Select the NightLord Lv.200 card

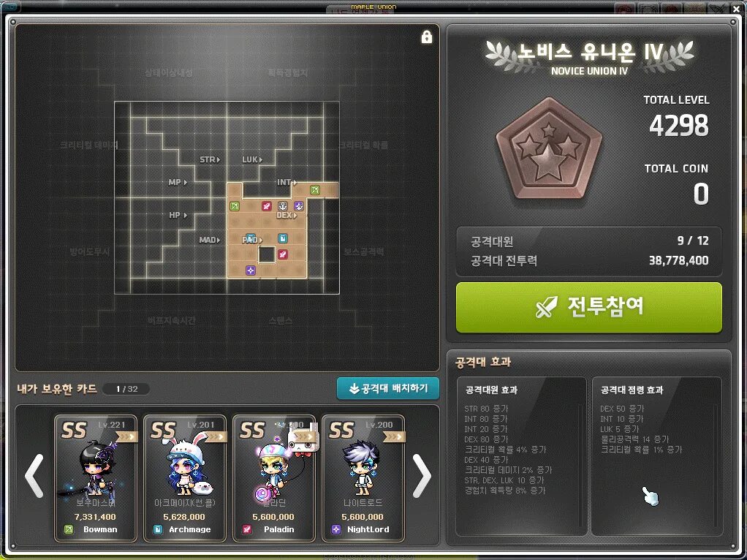point(363,478)
